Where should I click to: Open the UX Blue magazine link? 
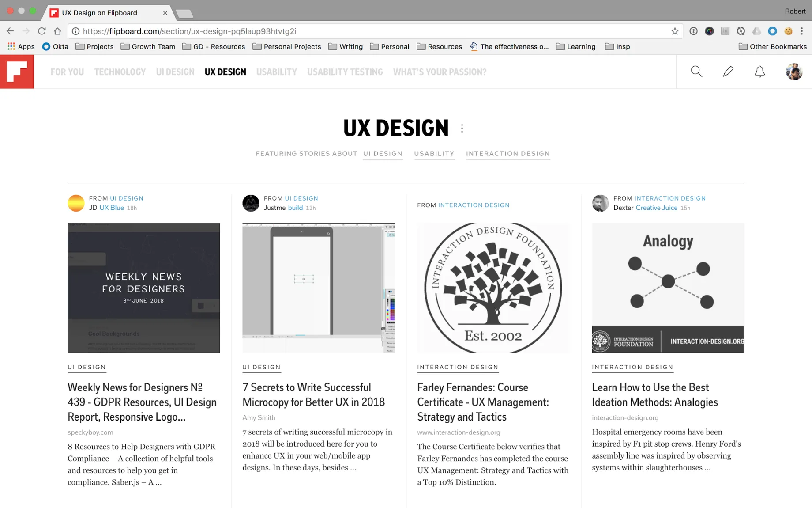[x=112, y=208]
